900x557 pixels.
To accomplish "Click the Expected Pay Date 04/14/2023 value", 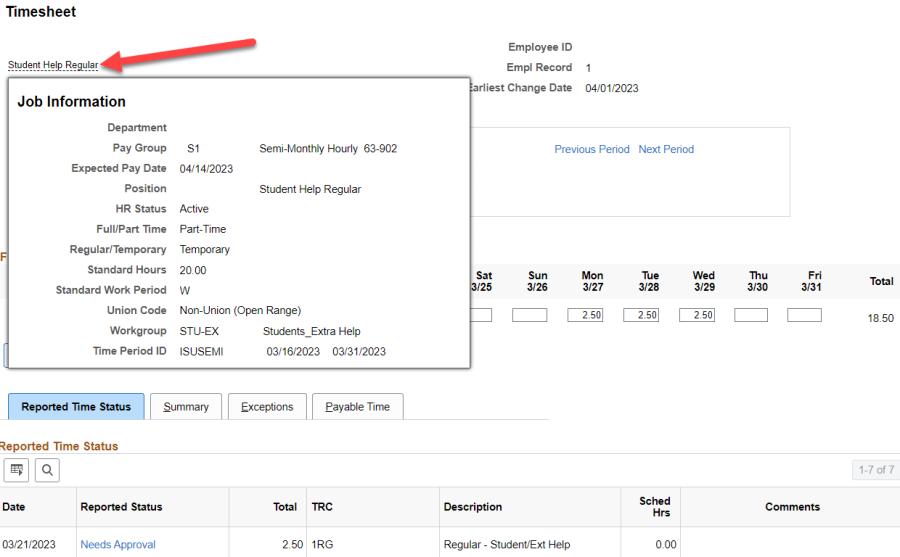I will [206, 169].
